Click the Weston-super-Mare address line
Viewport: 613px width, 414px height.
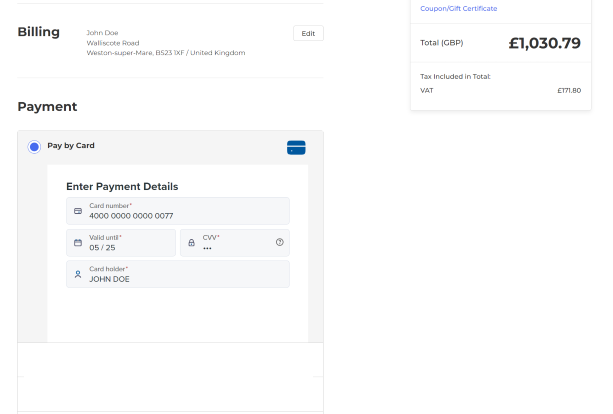pyautogui.click(x=165, y=53)
